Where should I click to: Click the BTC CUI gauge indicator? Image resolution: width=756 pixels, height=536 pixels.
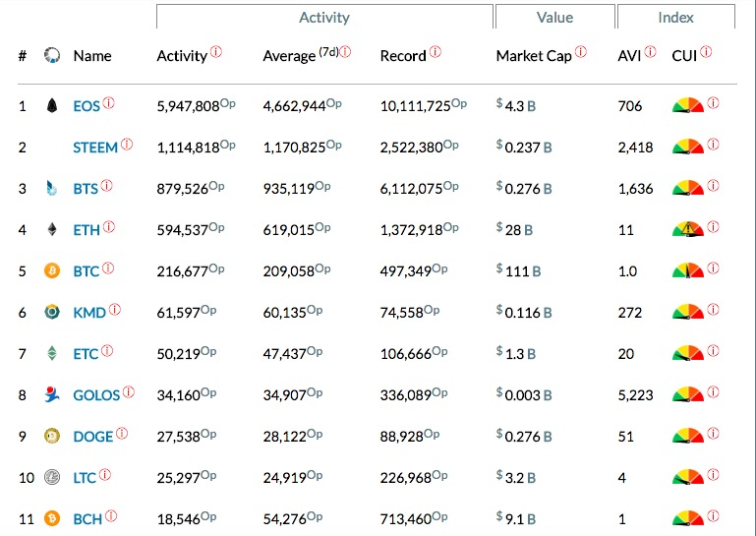pyautogui.click(x=688, y=270)
